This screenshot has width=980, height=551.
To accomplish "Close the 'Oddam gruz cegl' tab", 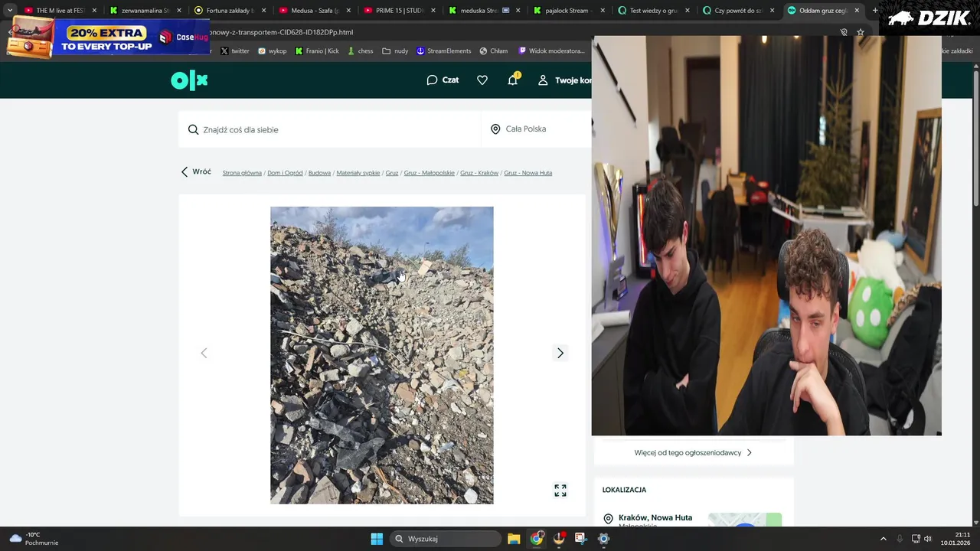I will click(x=856, y=11).
